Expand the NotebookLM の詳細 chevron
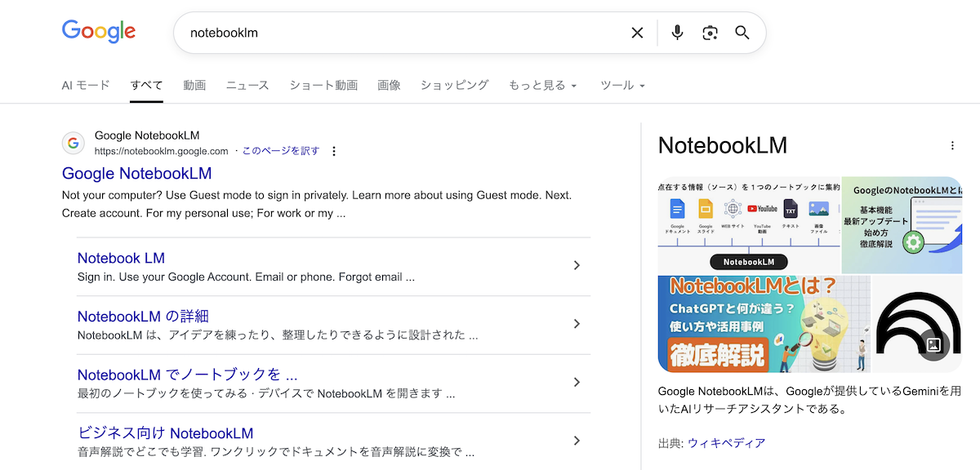This screenshot has height=470, width=980. coord(577,324)
